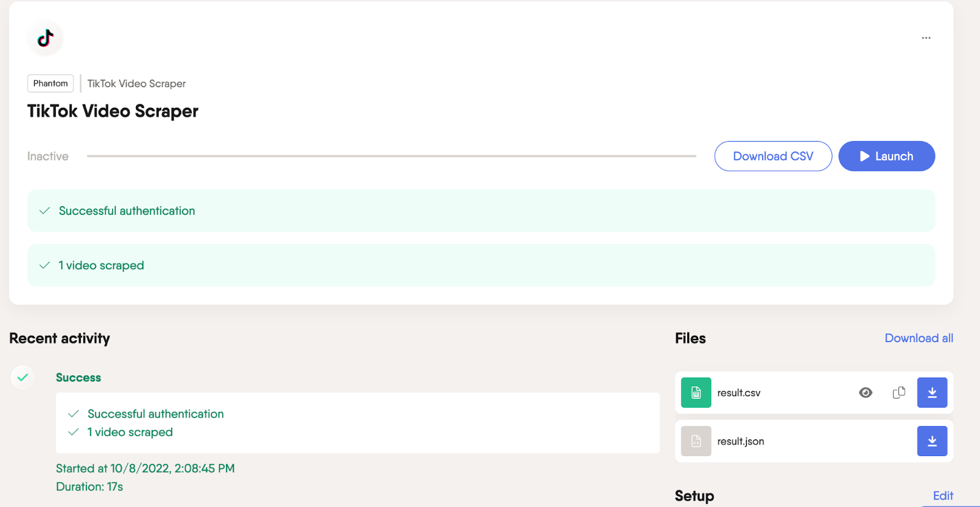
Task: Download result.json with the blue button
Action: pyautogui.click(x=932, y=441)
